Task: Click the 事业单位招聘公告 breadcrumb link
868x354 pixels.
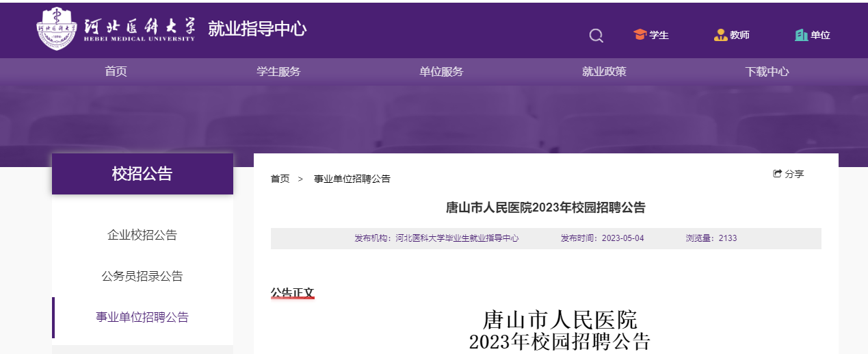Action: (x=352, y=179)
